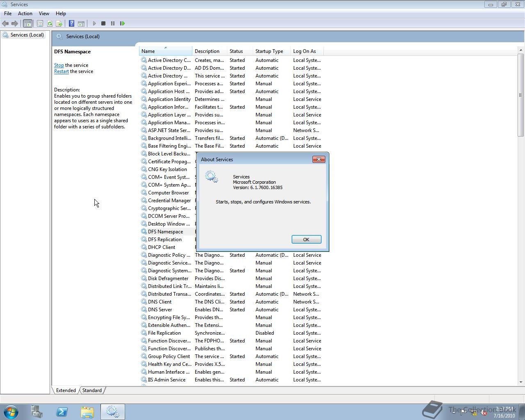The image size is (525, 420).
Task: Click the gear icon beside File Replication
Action: click(144, 333)
